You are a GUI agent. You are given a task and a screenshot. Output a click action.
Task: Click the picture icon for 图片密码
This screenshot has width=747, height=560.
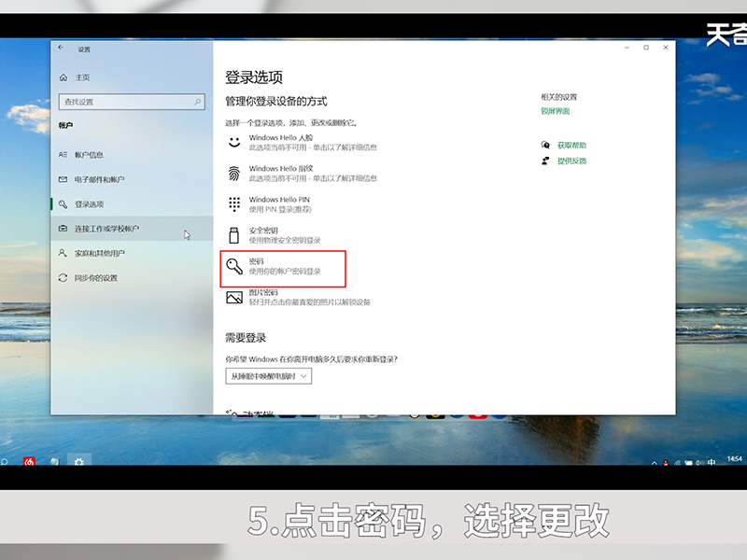pos(234,298)
